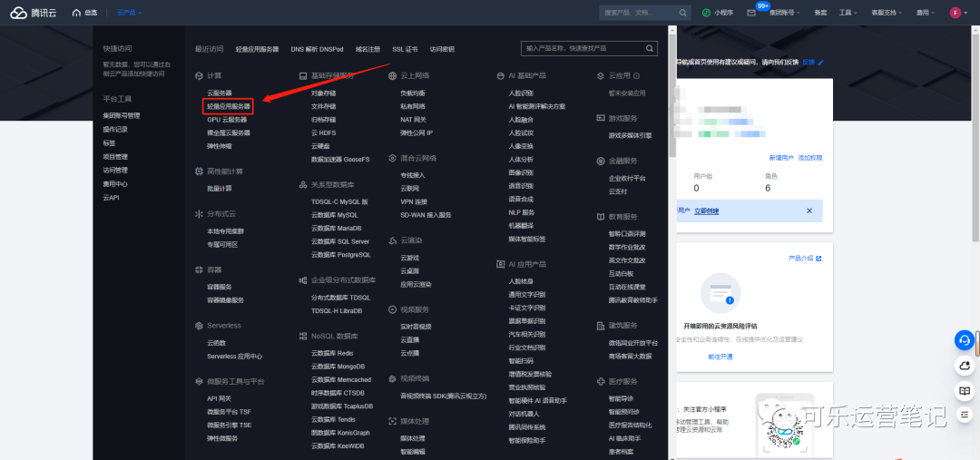Screen dimensions: 980x460
Task: Click the 教育服务 book icon
Action: coord(601,216)
